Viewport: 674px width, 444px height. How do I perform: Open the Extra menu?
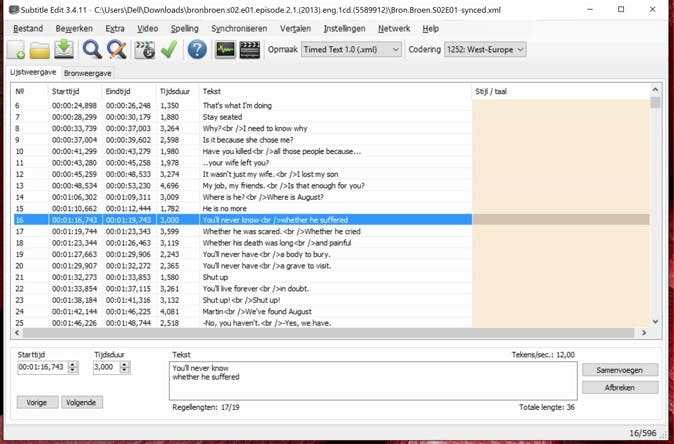(115, 29)
